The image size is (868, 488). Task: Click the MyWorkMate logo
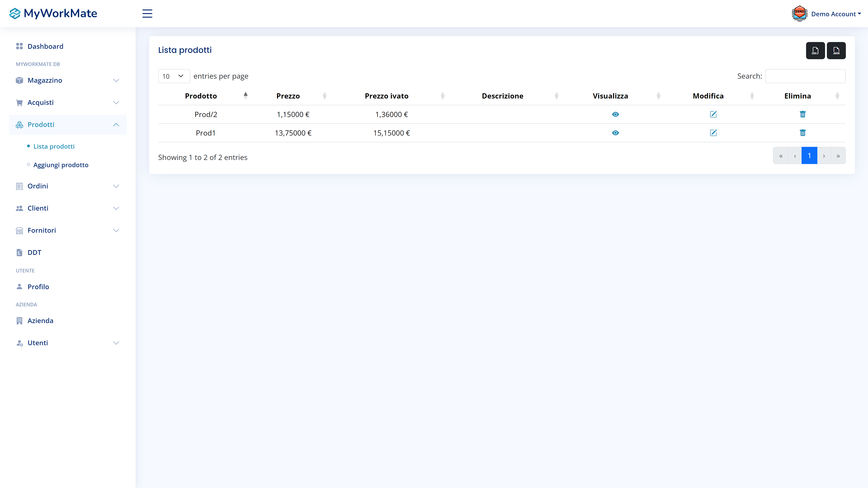(53, 14)
